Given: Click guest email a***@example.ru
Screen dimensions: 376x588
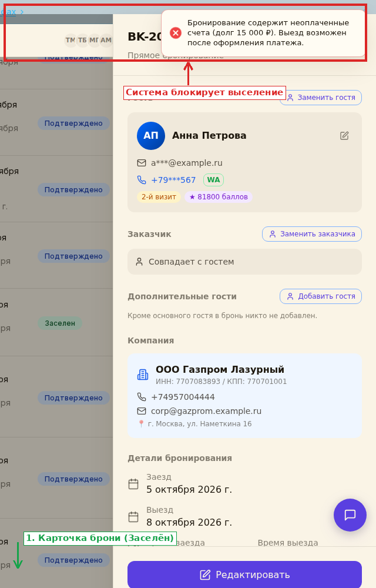Looking at the screenshot, I should click(x=186, y=163).
